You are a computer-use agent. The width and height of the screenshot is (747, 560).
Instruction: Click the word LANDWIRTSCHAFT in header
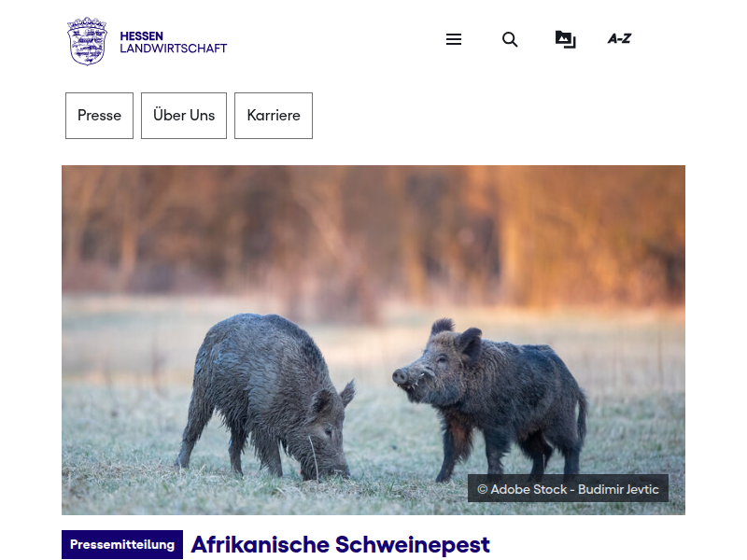click(x=174, y=49)
